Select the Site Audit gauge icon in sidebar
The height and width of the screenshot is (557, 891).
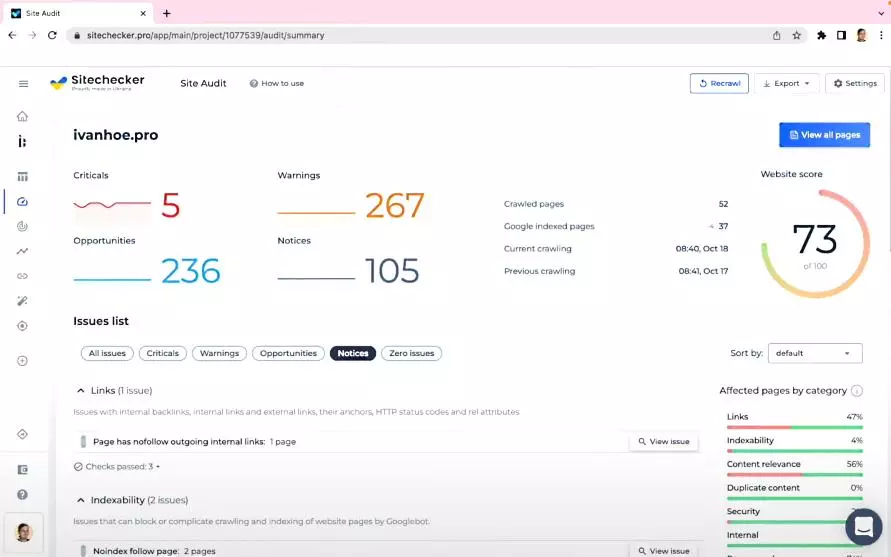pos(22,202)
